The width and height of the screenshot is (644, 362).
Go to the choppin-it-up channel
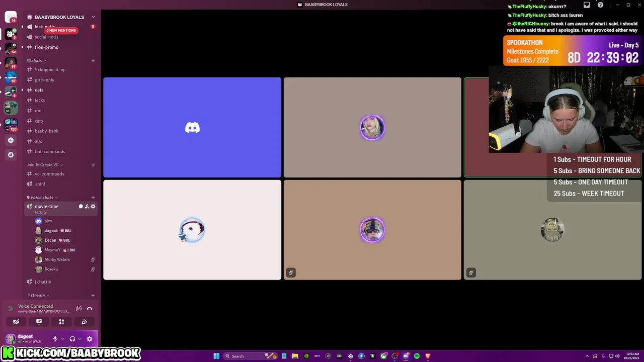tap(61, 69)
